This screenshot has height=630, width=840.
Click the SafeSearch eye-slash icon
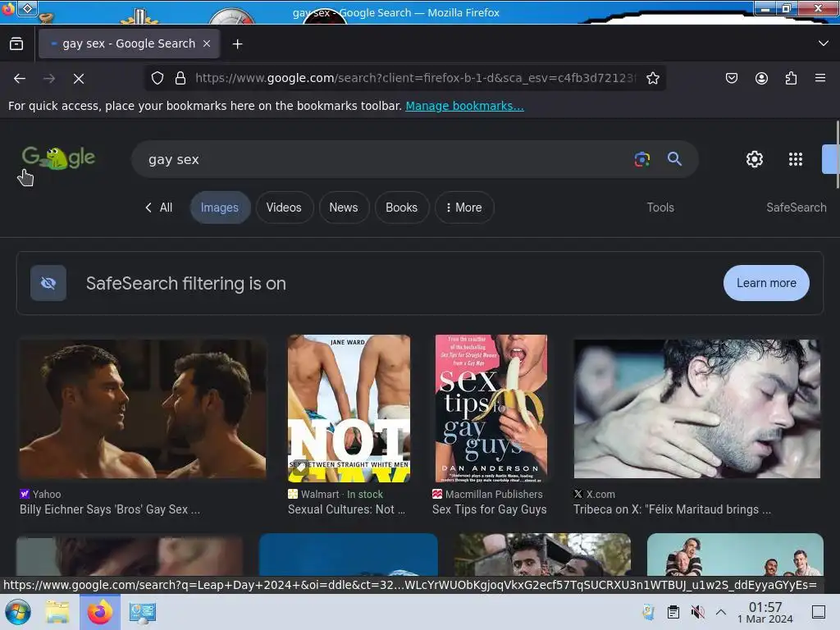48,283
